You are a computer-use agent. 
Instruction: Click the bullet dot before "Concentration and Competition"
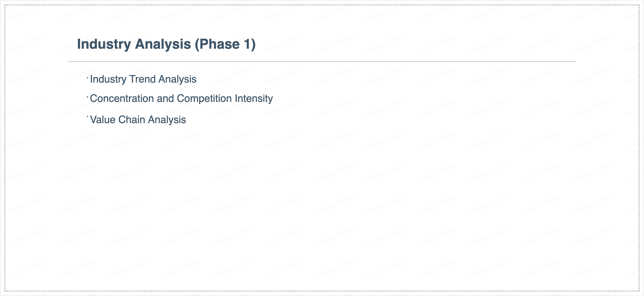(x=87, y=97)
